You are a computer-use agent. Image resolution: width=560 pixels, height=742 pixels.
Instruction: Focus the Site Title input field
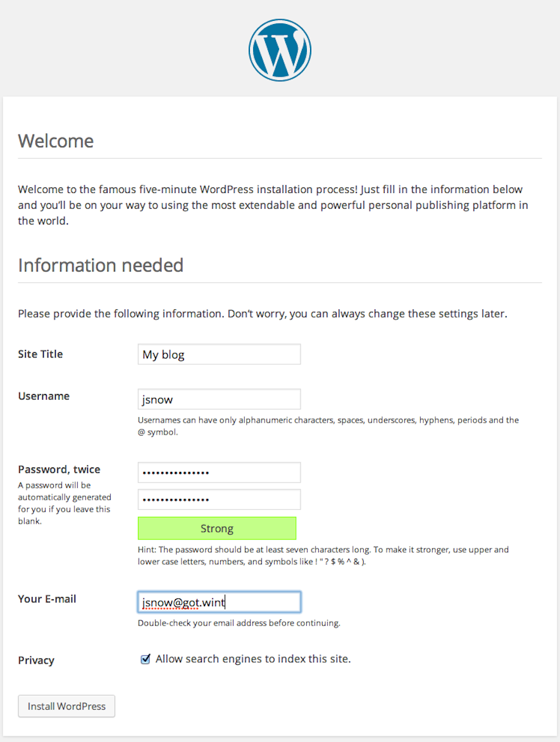(219, 354)
